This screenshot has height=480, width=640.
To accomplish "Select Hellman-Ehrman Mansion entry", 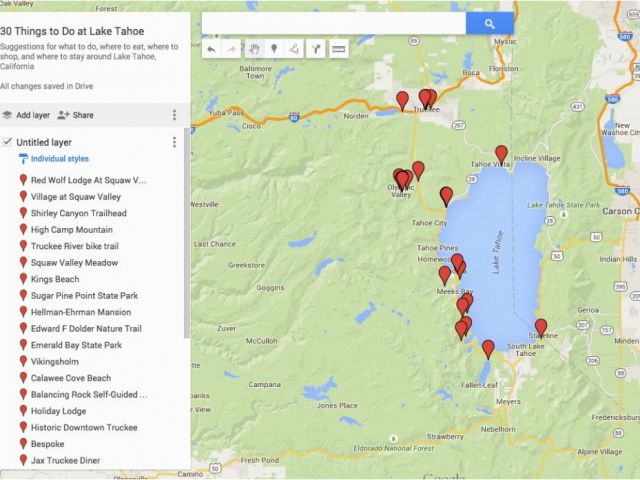I will click(x=81, y=312).
